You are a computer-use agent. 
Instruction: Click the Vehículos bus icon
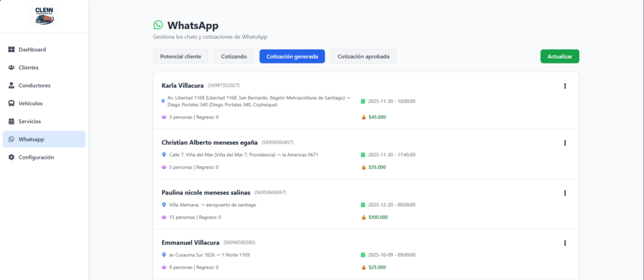(x=11, y=104)
